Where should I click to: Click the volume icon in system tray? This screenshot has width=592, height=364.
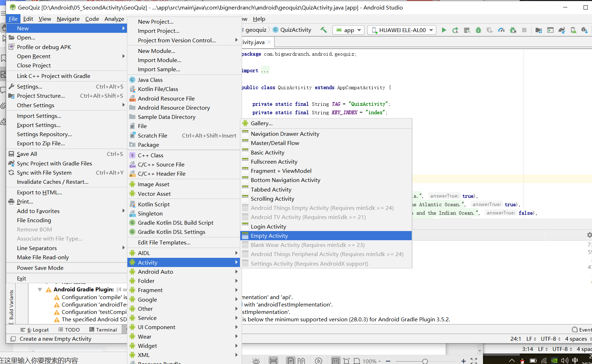(x=564, y=360)
